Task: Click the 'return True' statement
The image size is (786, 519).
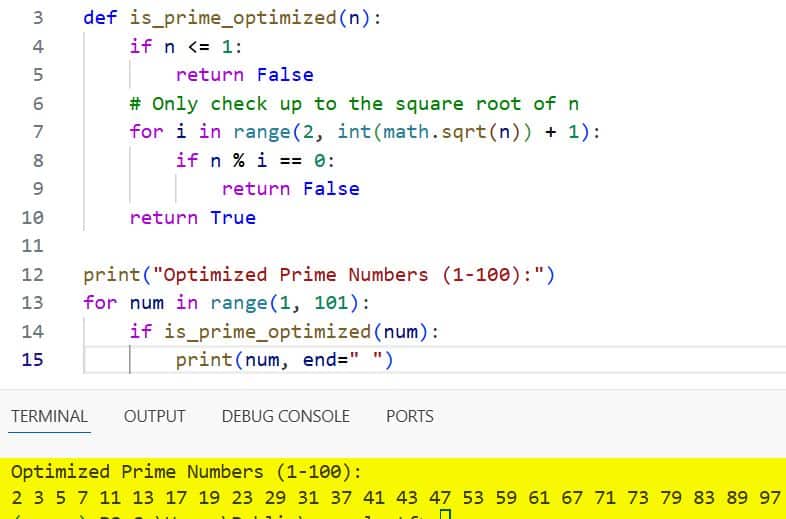Action: pyautogui.click(x=192, y=217)
